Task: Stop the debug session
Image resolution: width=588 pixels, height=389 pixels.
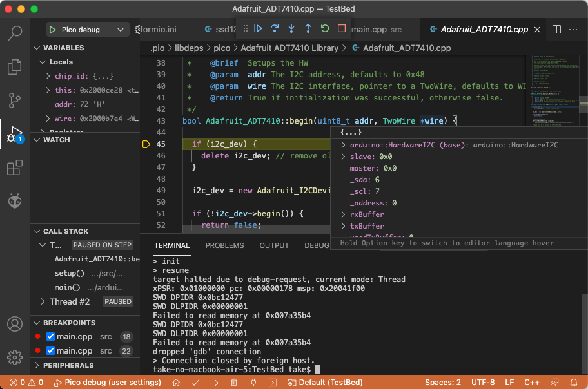Action: pos(340,28)
